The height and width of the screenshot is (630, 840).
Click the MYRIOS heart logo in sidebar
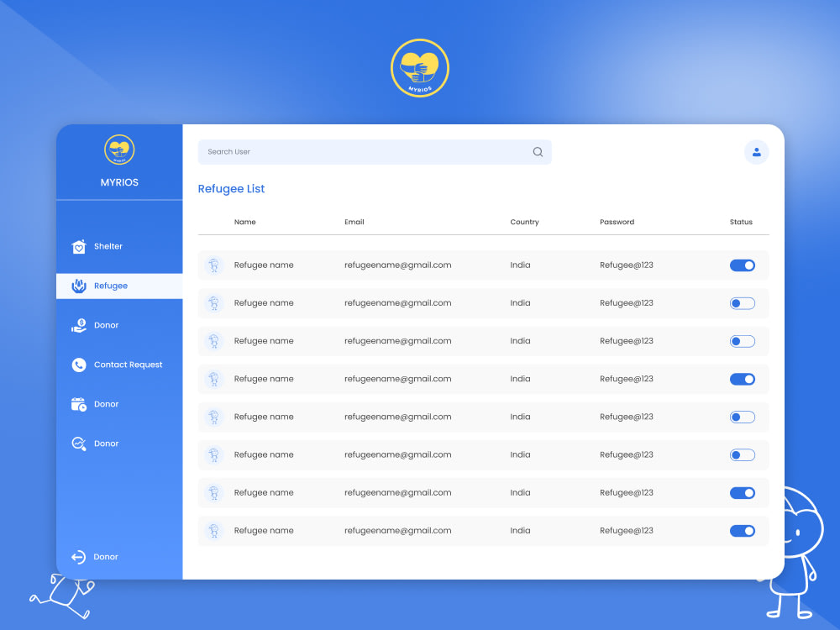tap(119, 150)
